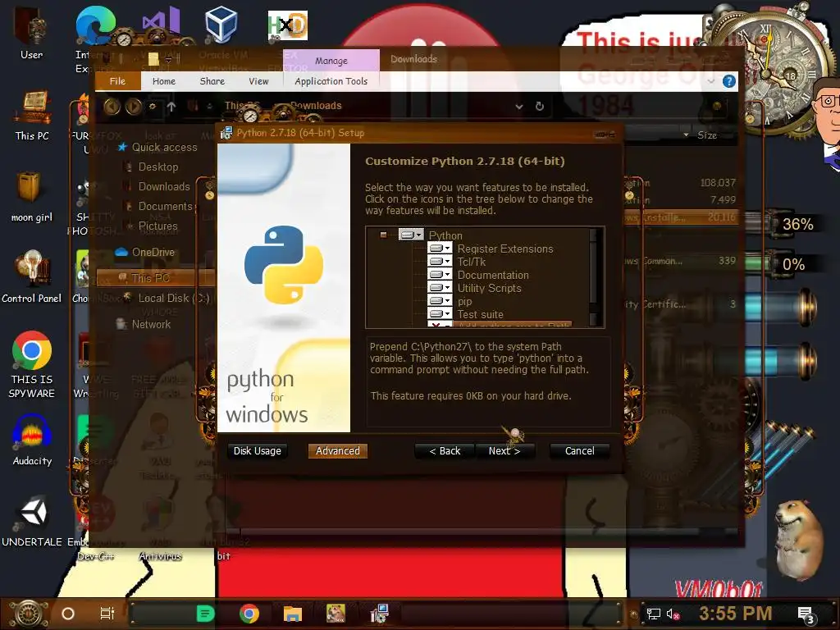
Task: Open the Audacity desktop icon
Action: 32,441
